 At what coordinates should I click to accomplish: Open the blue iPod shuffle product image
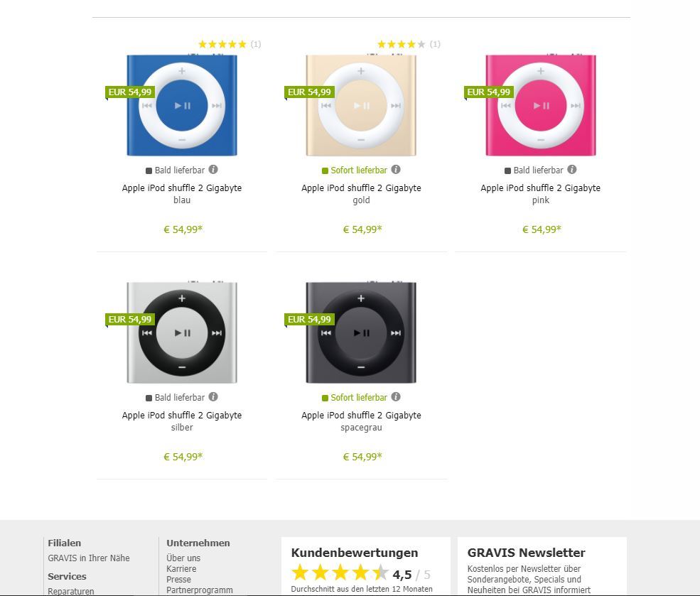[x=182, y=105]
